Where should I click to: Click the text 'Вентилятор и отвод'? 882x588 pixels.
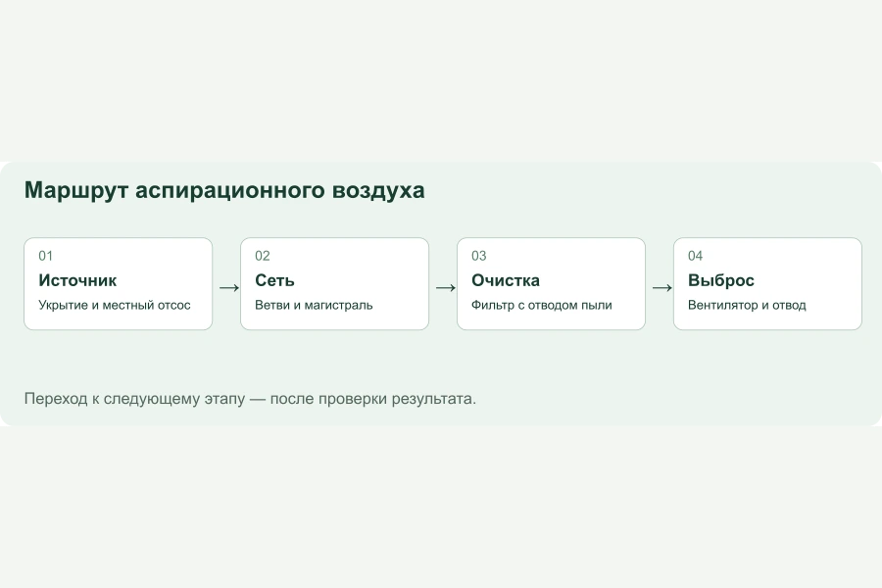coord(747,306)
